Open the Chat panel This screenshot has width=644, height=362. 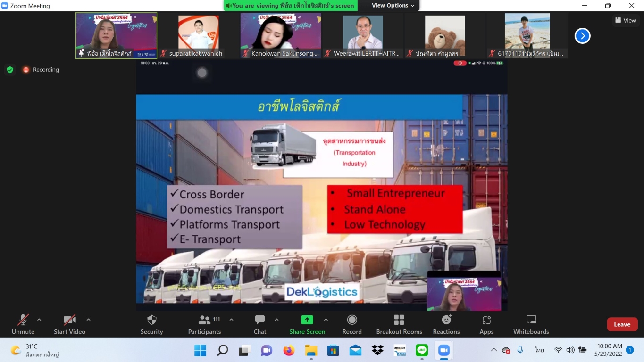(x=260, y=324)
